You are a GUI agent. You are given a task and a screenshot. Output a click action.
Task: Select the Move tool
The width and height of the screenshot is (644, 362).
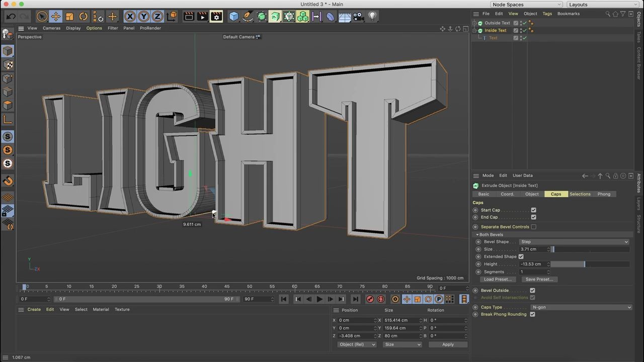pyautogui.click(x=56, y=17)
